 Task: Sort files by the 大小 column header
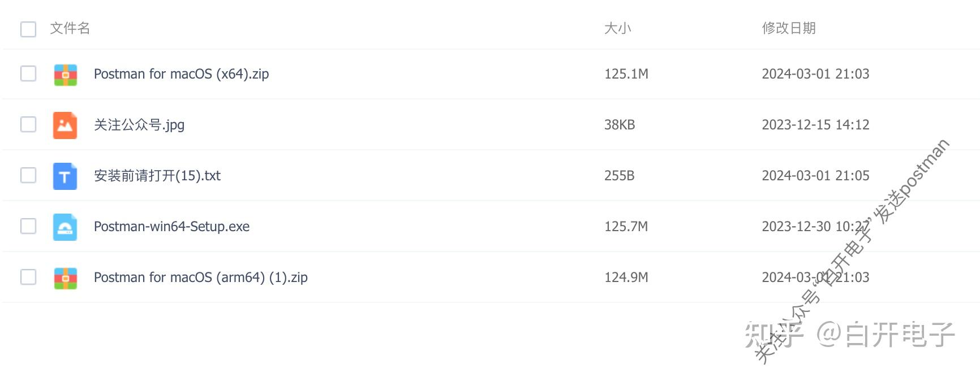pos(617,28)
